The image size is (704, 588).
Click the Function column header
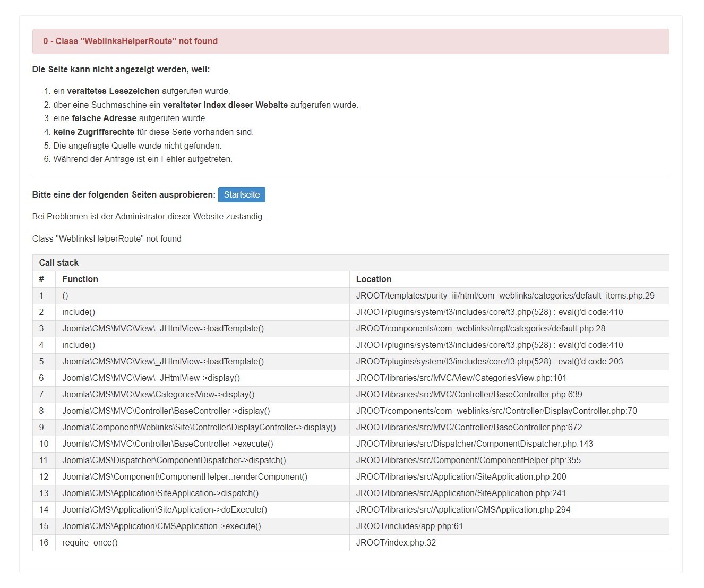(80, 279)
